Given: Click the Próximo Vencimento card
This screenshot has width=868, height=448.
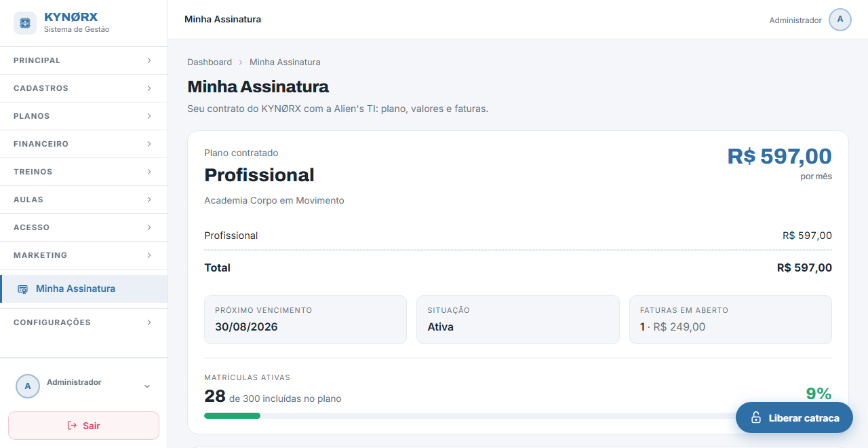Looking at the screenshot, I should [x=305, y=320].
